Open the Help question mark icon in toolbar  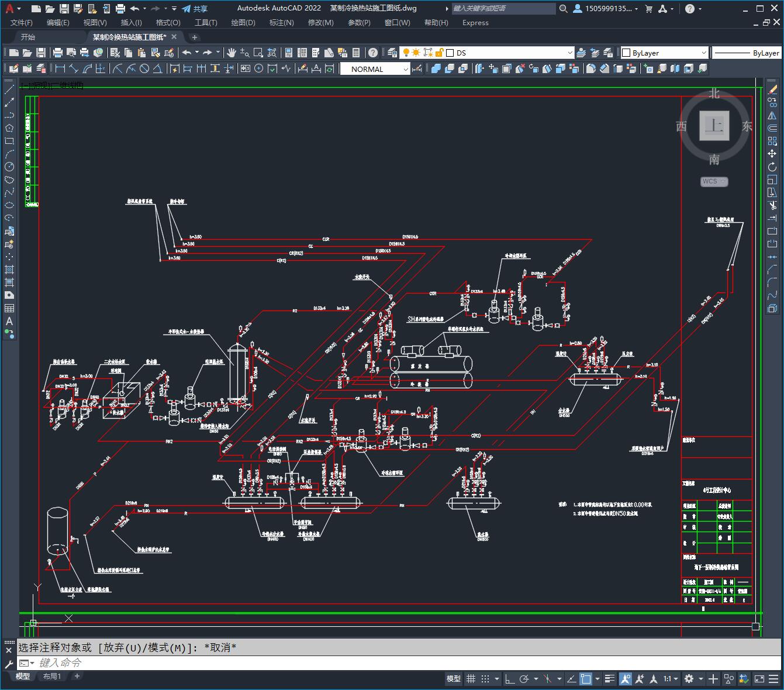coord(373,53)
